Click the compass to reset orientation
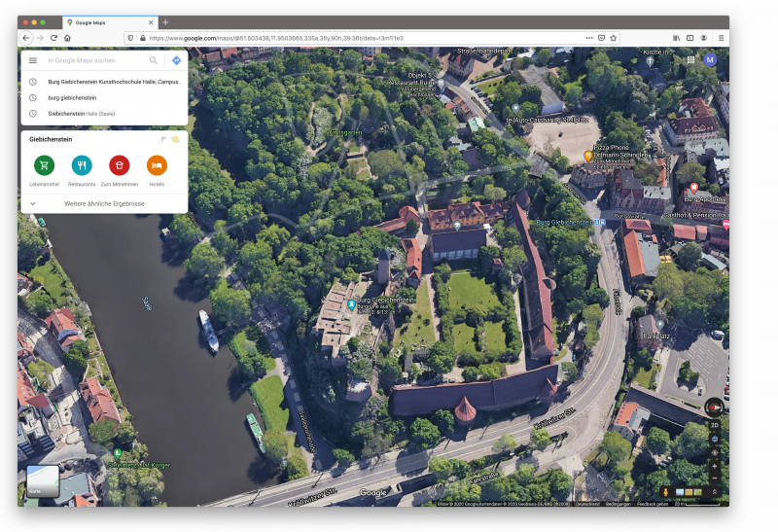This screenshot has width=778, height=532. [715, 408]
